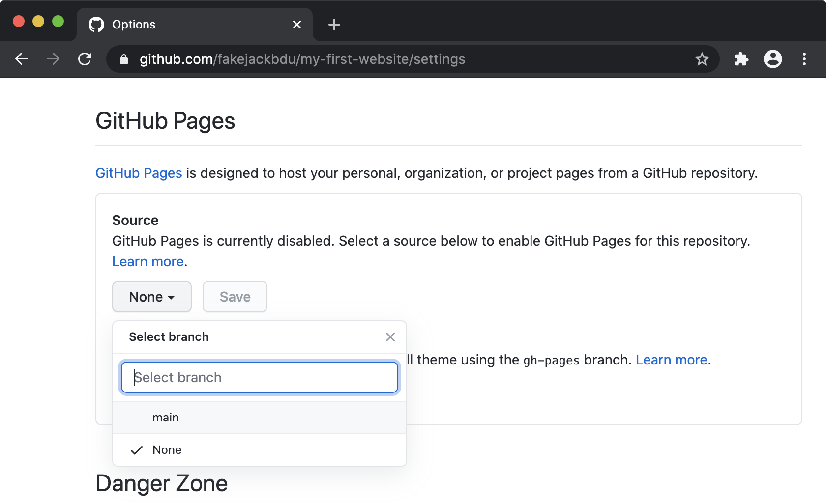The width and height of the screenshot is (826, 504).
Task: Click the Save button
Action: click(235, 297)
